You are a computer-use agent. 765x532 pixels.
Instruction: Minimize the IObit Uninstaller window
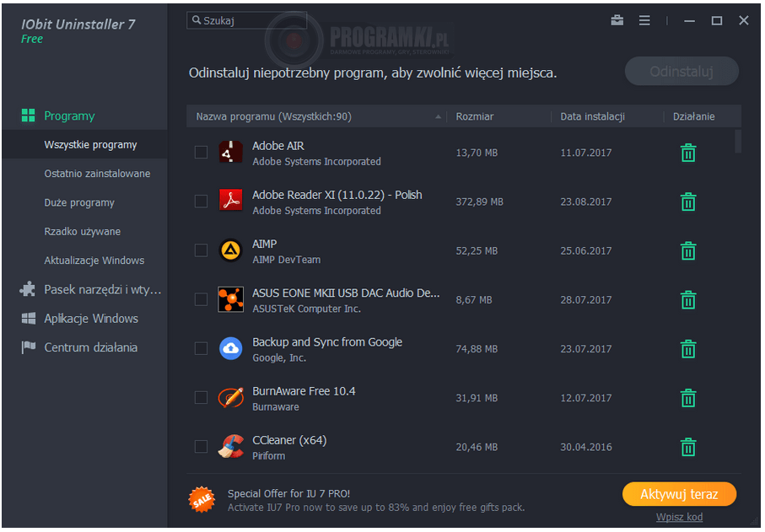click(689, 20)
